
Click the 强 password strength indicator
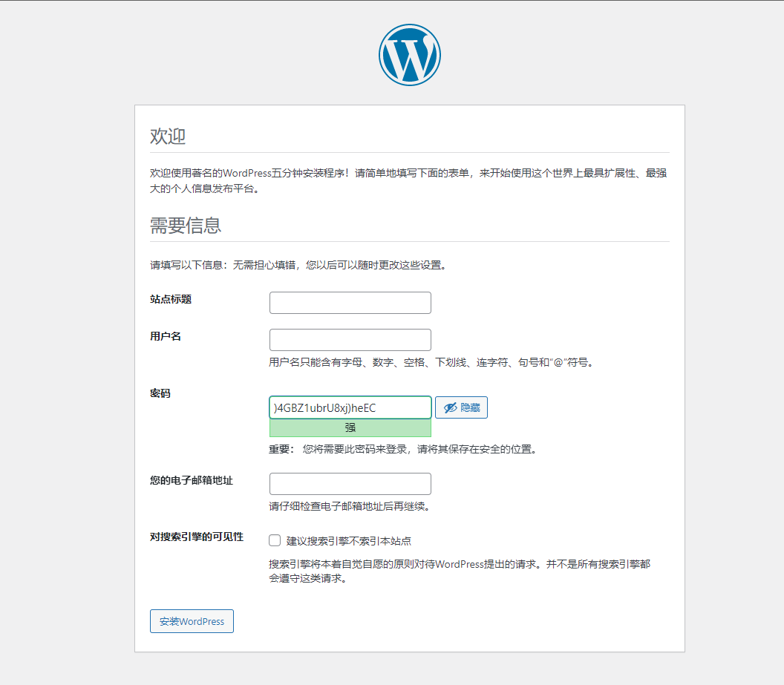(350, 427)
